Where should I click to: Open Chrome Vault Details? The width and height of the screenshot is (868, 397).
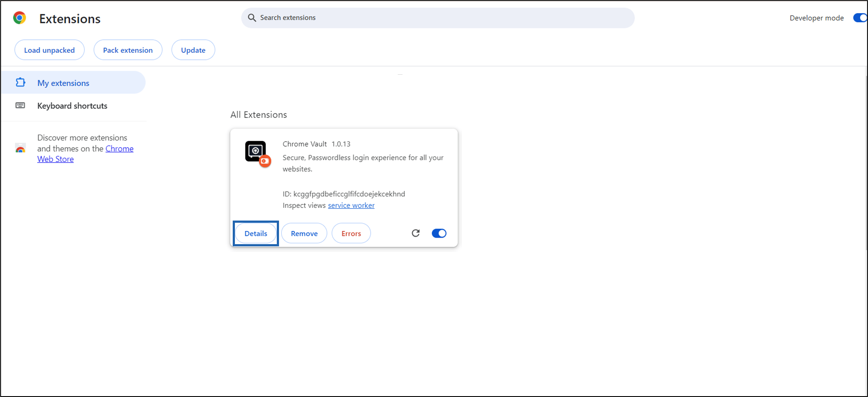[x=256, y=233]
